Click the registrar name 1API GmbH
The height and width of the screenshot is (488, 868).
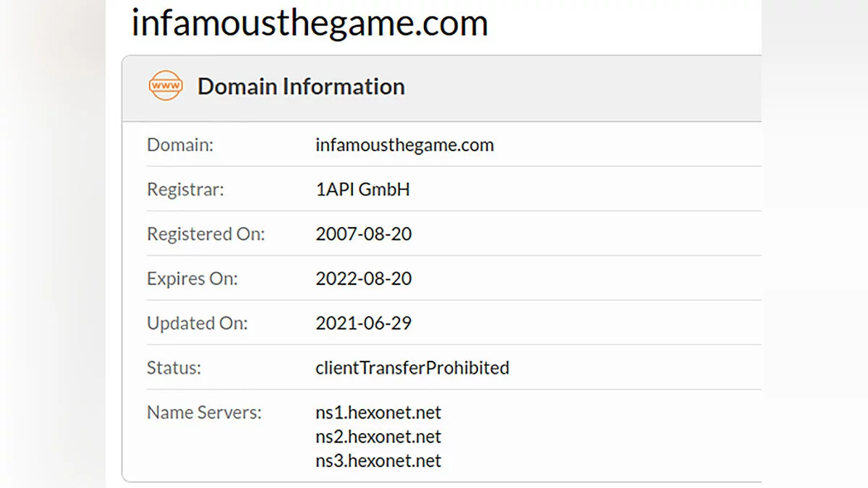click(362, 189)
